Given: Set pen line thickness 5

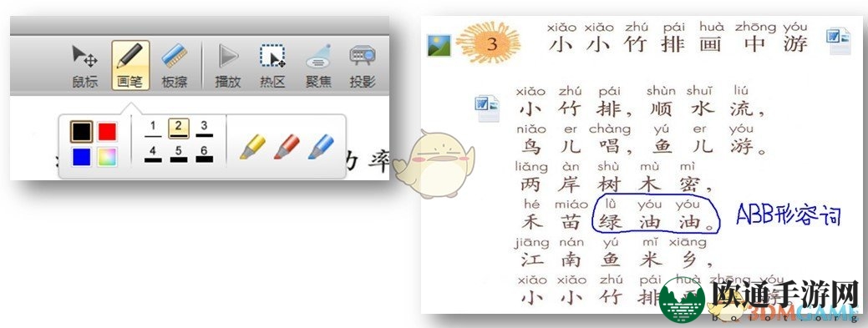Looking at the screenshot, I should coord(179,154).
